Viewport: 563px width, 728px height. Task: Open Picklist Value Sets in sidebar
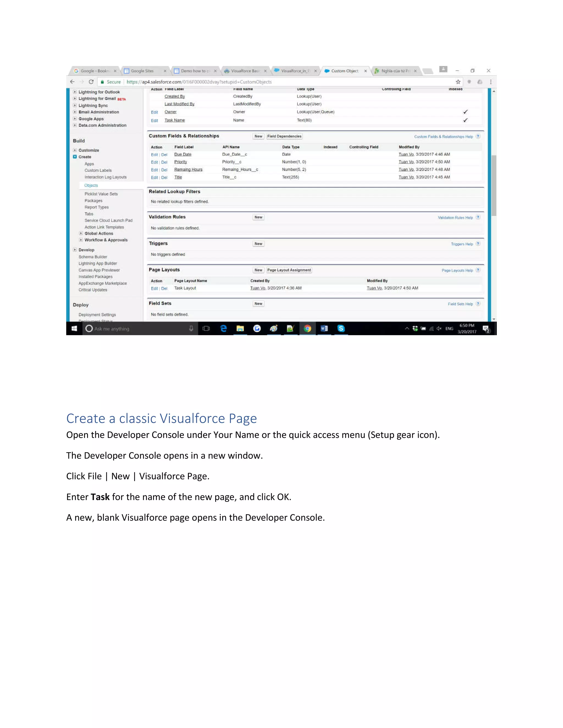point(101,194)
